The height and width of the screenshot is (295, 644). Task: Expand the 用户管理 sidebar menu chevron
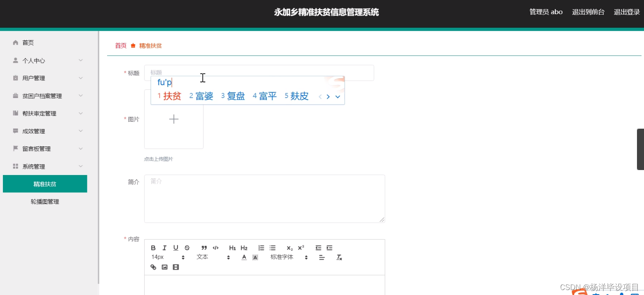(x=81, y=78)
